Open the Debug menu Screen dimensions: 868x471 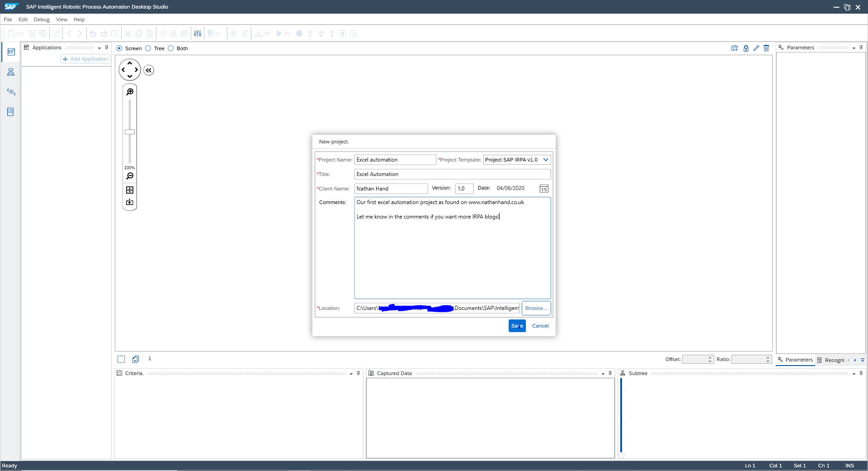click(x=42, y=19)
